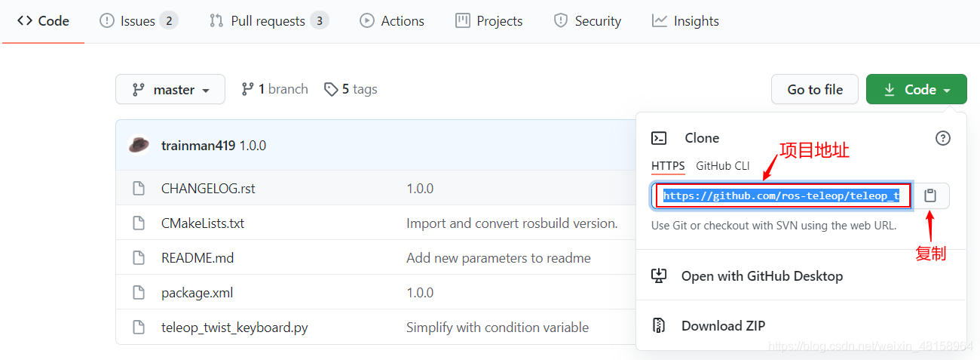Screen dimensions: 980x360
Task: Click the branch icon next to 1 branch
Action: point(247,89)
